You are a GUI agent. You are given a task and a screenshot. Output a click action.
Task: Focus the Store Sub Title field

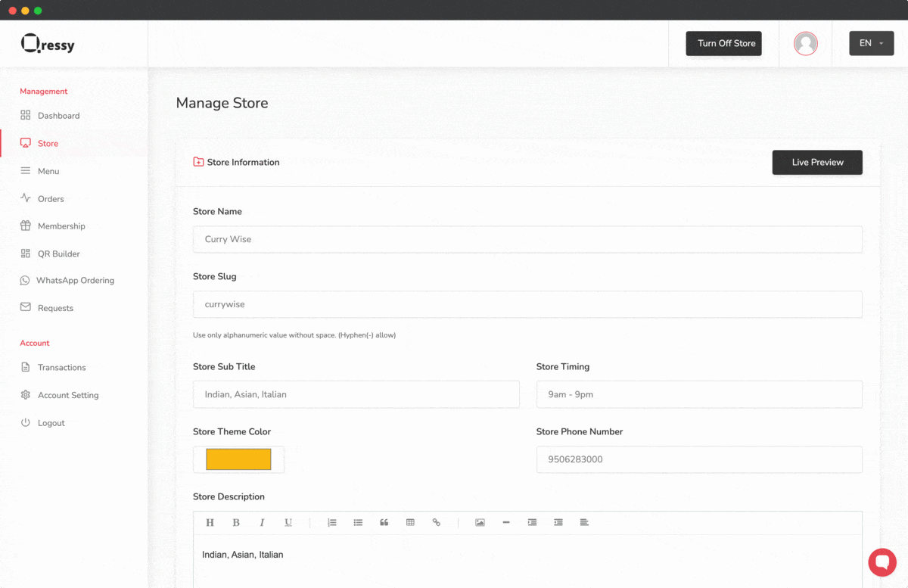tap(356, 394)
